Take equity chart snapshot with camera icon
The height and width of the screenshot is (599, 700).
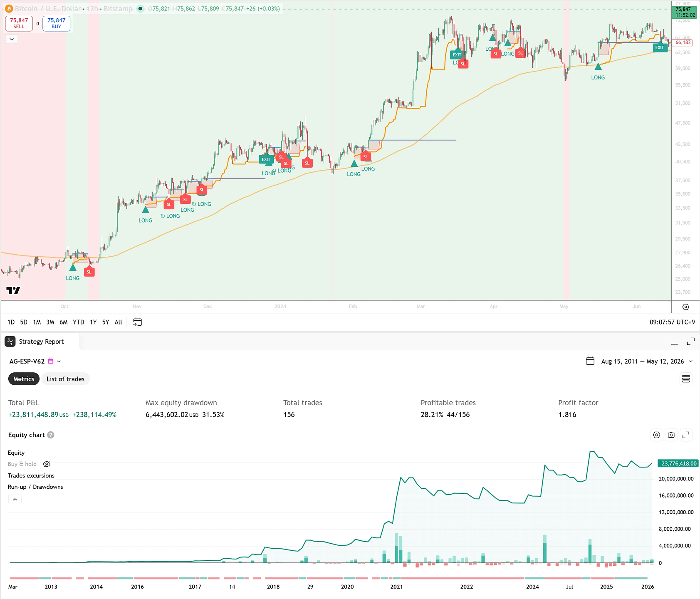click(x=671, y=435)
